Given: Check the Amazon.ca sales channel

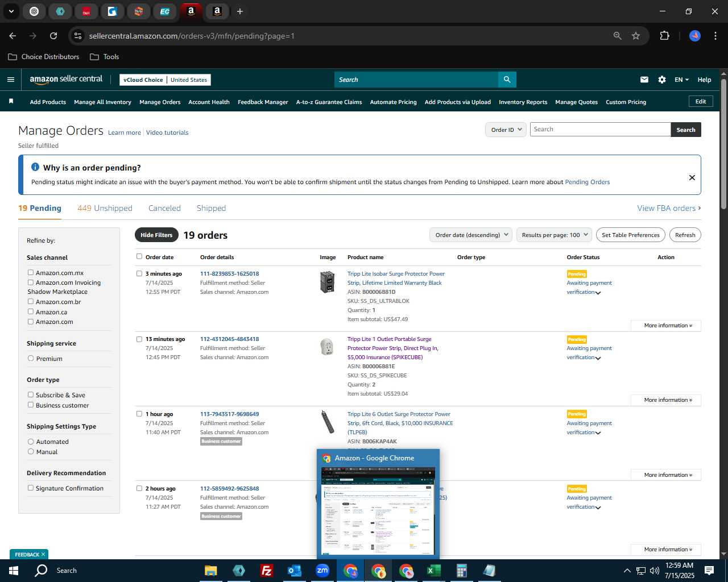Looking at the screenshot, I should [31, 311].
